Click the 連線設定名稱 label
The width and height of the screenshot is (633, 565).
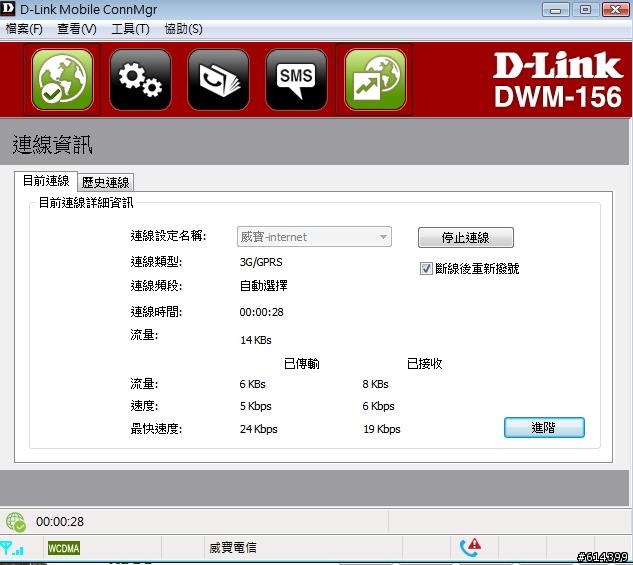pos(168,236)
